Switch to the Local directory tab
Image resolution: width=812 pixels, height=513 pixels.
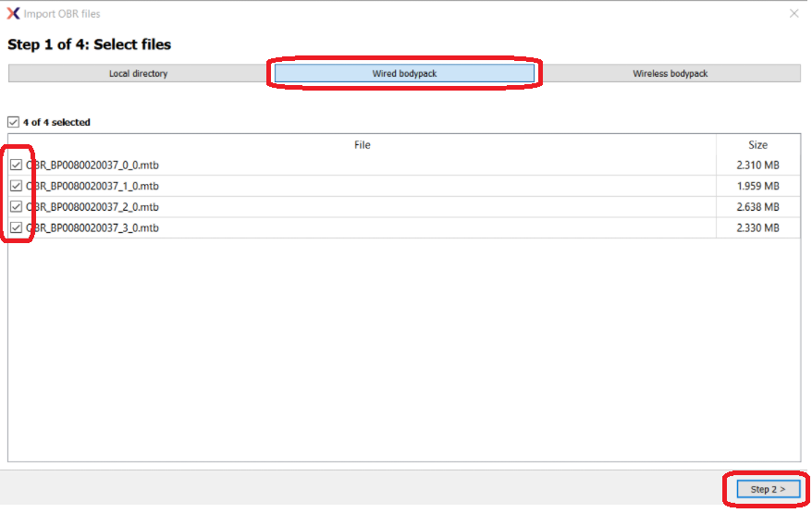[139, 73]
